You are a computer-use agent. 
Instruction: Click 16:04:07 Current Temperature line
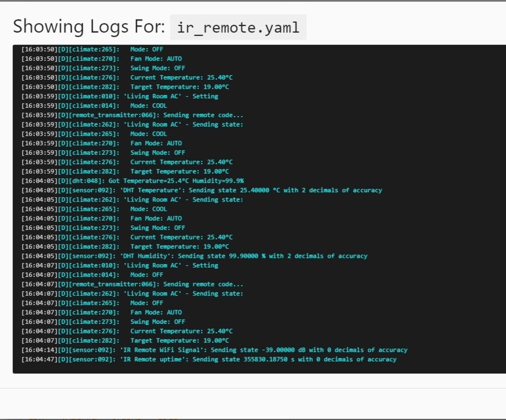click(x=127, y=331)
